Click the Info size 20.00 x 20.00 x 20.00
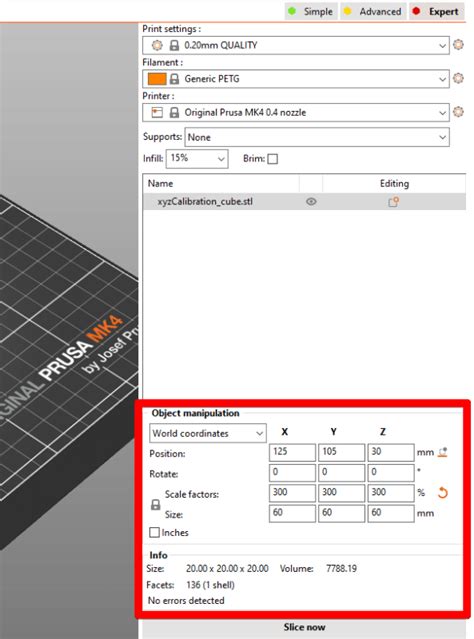 coord(227,568)
